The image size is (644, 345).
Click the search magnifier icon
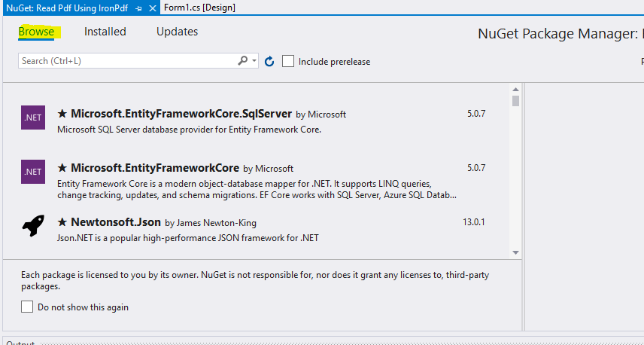pos(243,61)
